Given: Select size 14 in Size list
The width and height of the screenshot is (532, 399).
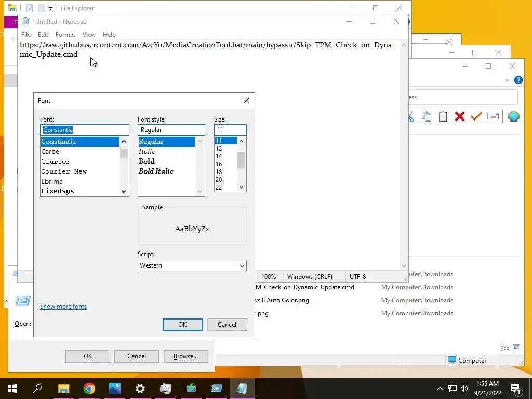Looking at the screenshot, I should pyautogui.click(x=225, y=156).
